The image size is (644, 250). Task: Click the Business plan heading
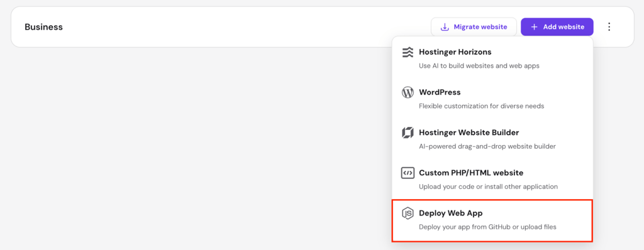tap(43, 27)
